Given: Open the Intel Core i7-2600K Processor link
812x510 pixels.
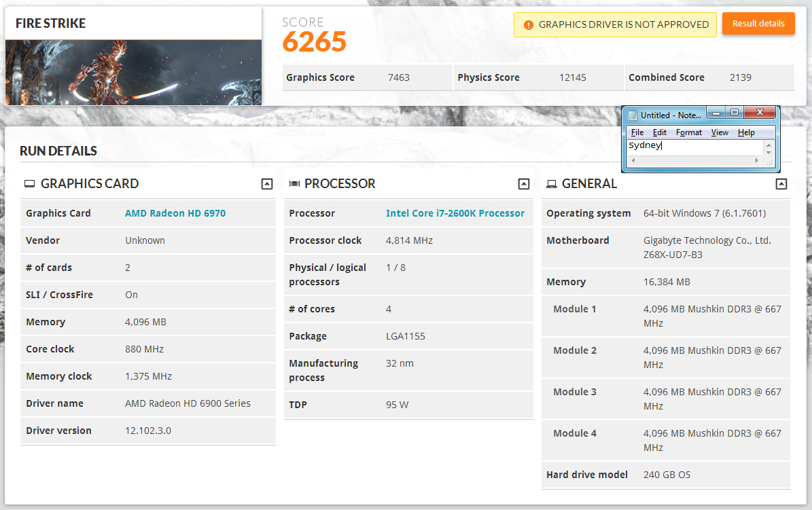Looking at the screenshot, I should (455, 213).
